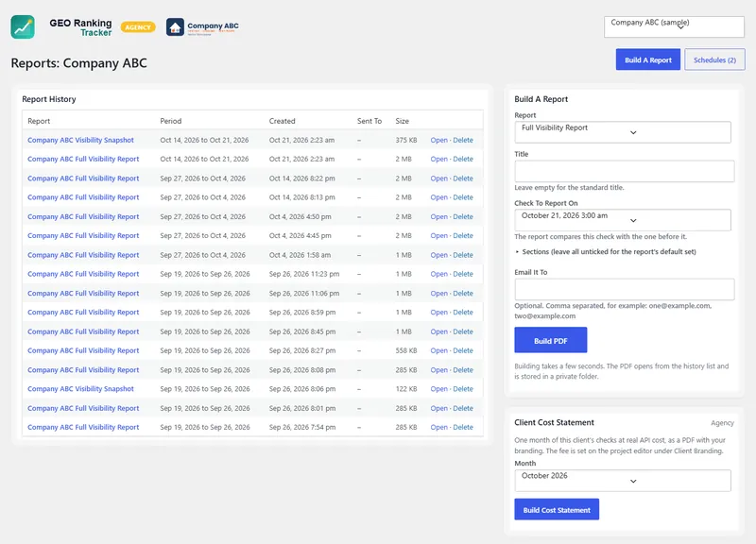Click the Size column header
This screenshot has height=544, width=756.
click(x=403, y=121)
